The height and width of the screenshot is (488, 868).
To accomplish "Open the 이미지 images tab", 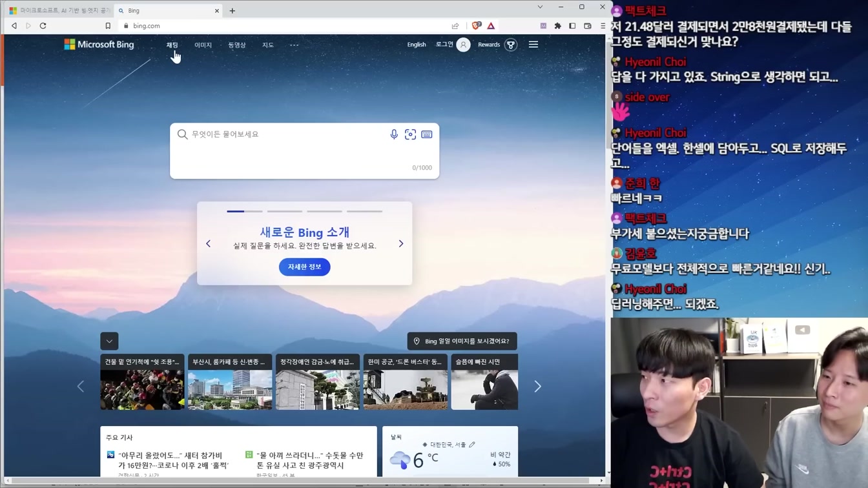I will click(203, 45).
